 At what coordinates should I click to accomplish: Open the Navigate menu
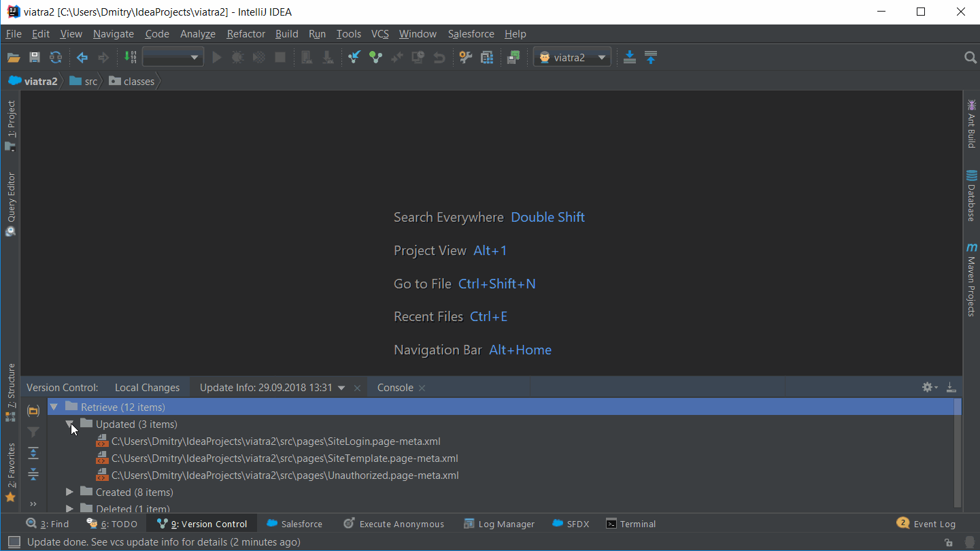pos(114,34)
